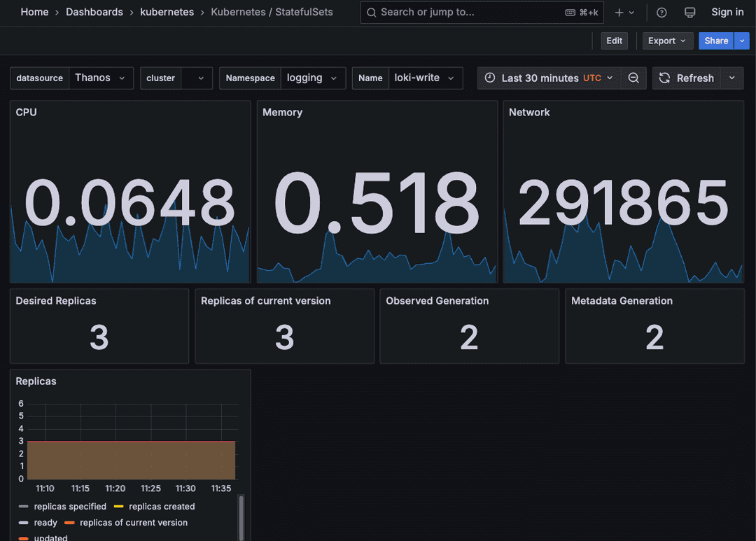Click the zoom out time range icon

click(x=633, y=78)
